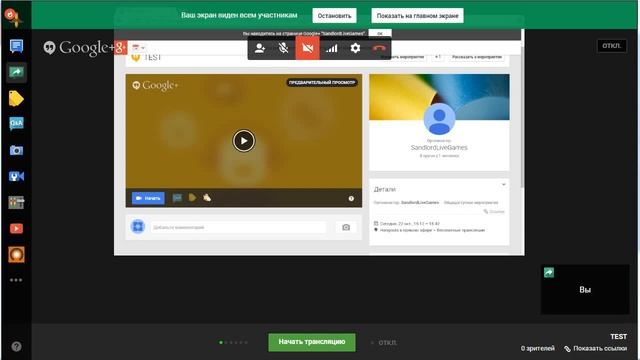The width and height of the screenshot is (640, 360).
Task: Click the Google+ red icon in shared page
Action: [x=120, y=48]
